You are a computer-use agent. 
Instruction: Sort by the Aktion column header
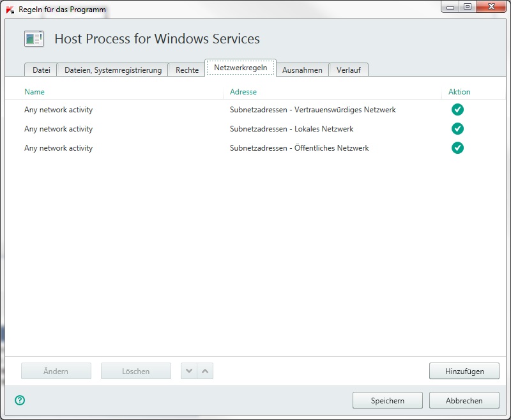(x=459, y=92)
